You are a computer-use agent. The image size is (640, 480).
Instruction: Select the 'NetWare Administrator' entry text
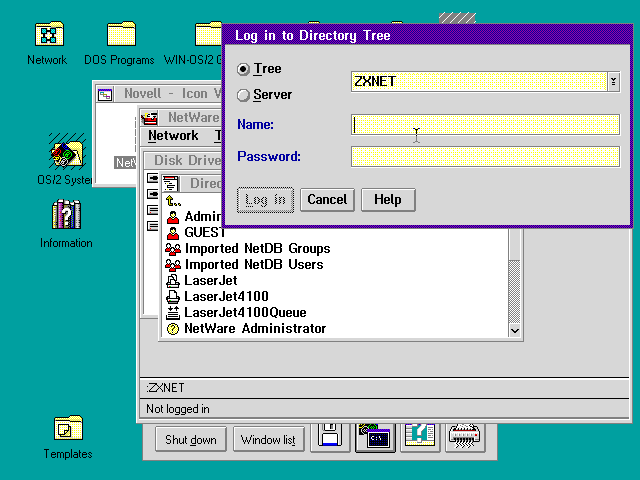coord(255,329)
